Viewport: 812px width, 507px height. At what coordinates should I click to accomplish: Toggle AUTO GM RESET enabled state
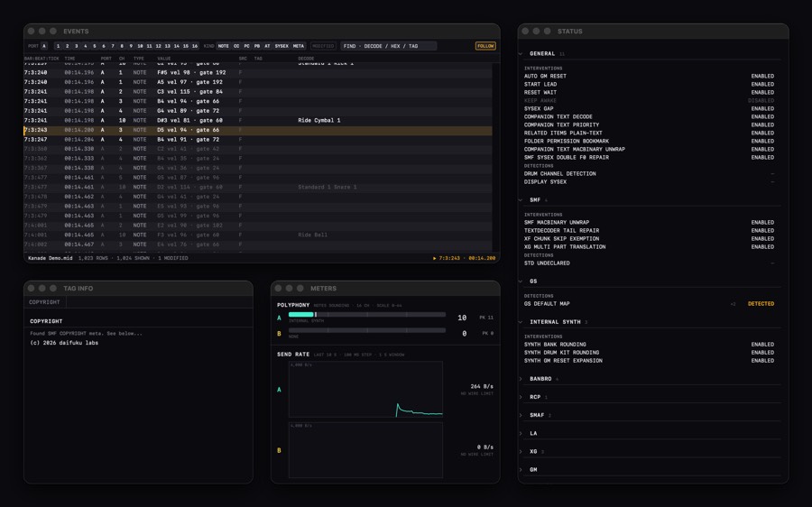click(762, 76)
